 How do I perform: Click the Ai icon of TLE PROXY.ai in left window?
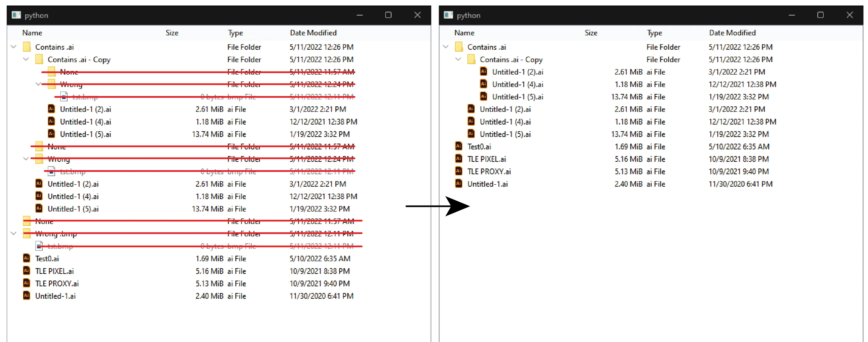pos(26,283)
